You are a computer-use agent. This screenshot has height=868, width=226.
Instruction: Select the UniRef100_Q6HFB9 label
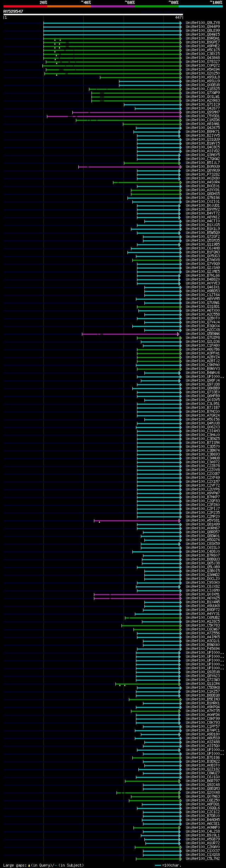[203, 396]
